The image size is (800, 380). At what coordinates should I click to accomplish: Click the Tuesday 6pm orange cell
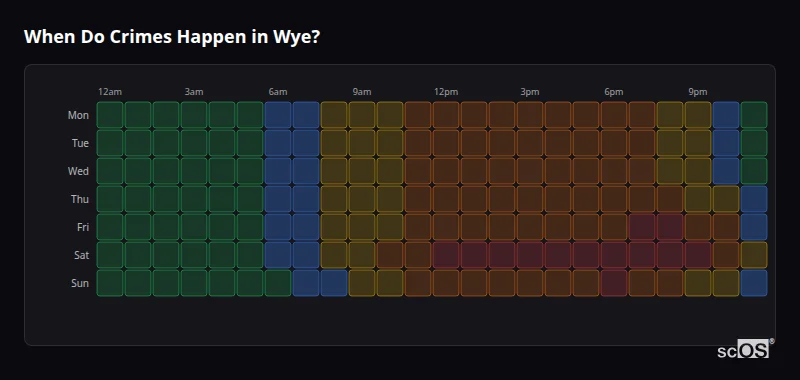pos(614,143)
